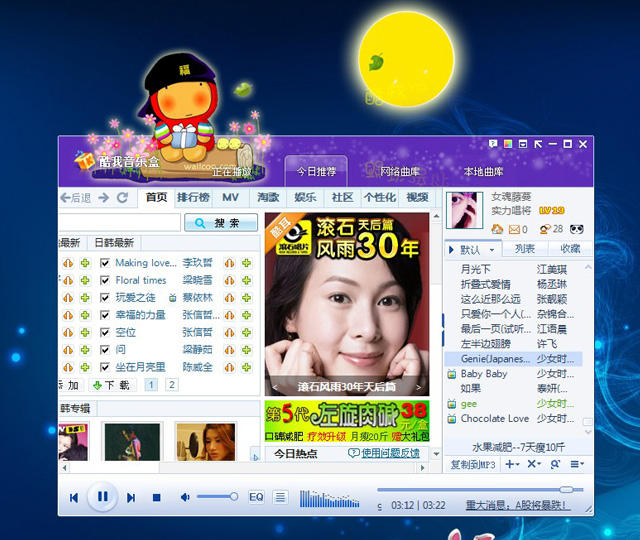The image size is (640, 540).
Task: Show previous banner with left arrow
Action: point(275,387)
